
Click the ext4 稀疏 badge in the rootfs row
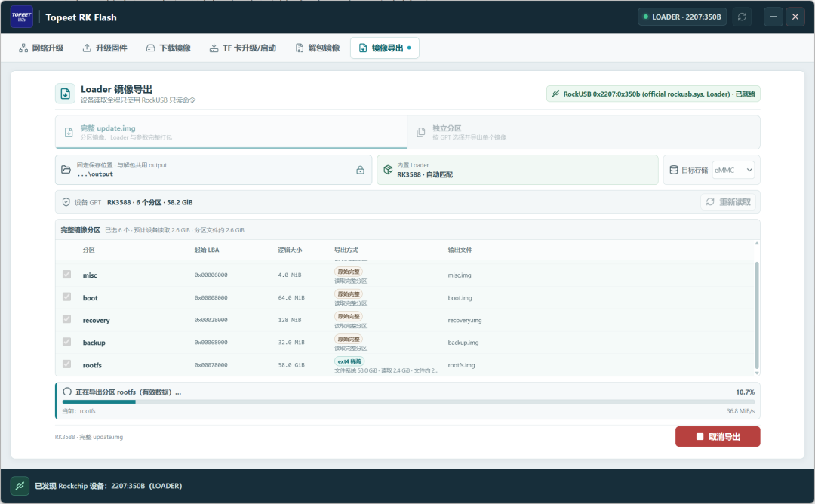349,361
